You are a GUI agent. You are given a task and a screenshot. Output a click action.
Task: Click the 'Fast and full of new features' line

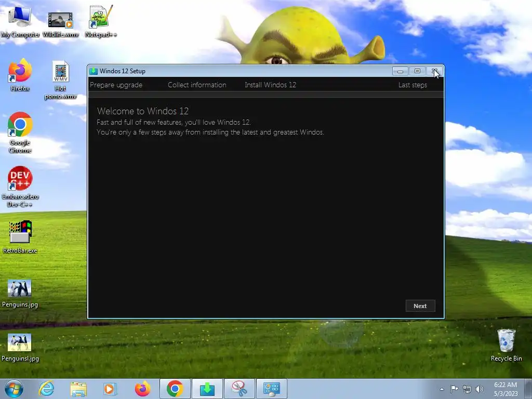(x=174, y=122)
